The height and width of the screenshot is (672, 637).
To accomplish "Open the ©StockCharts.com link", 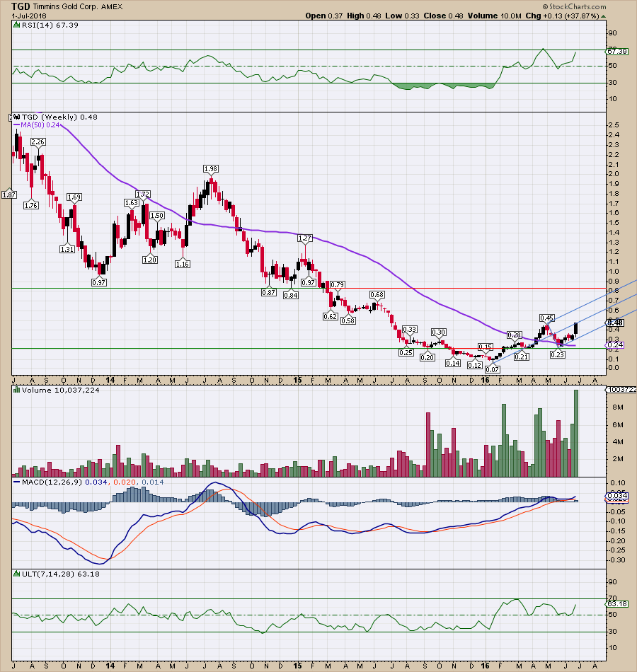I will (575, 6).
